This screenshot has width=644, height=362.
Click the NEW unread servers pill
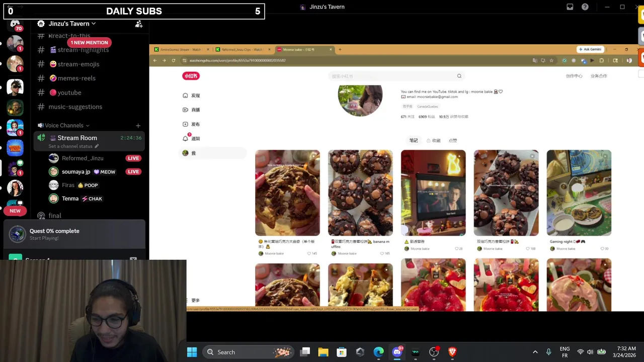click(15, 211)
